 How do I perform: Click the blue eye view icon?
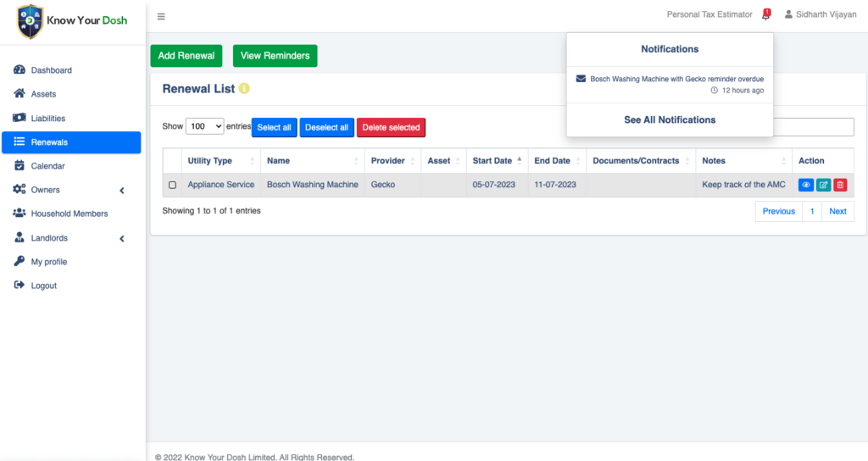805,185
